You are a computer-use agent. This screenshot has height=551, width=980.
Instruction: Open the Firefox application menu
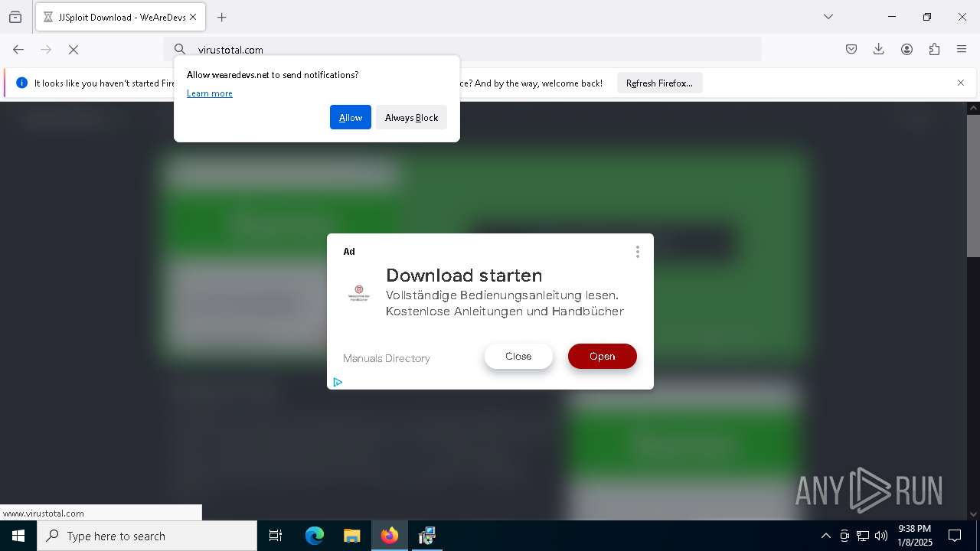(962, 49)
